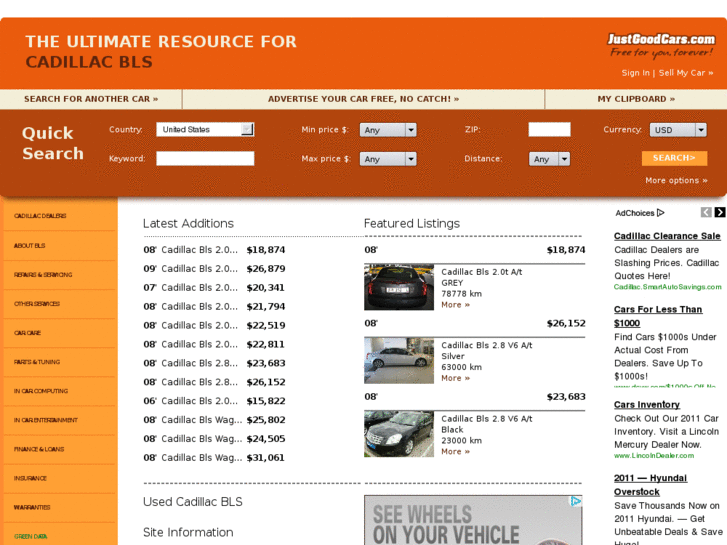This screenshot has height=545, width=727.
Task: Open the $22,811 Cadillac Bls listing
Action: coord(214,344)
